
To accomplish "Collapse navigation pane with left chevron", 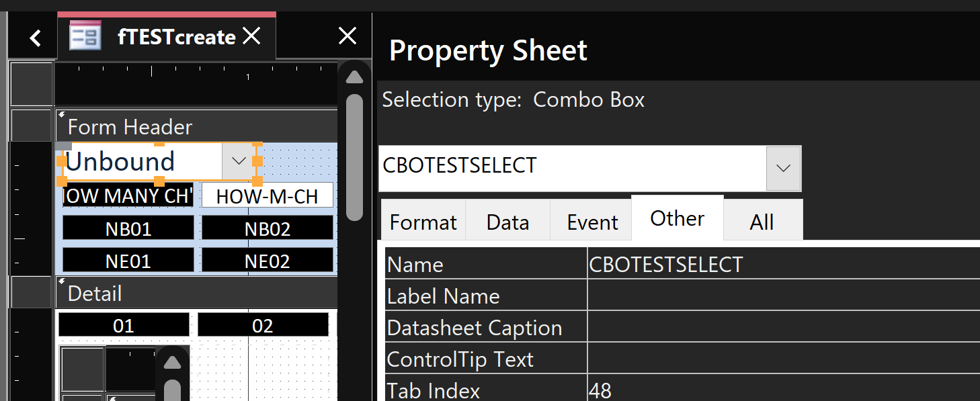I will tap(36, 38).
